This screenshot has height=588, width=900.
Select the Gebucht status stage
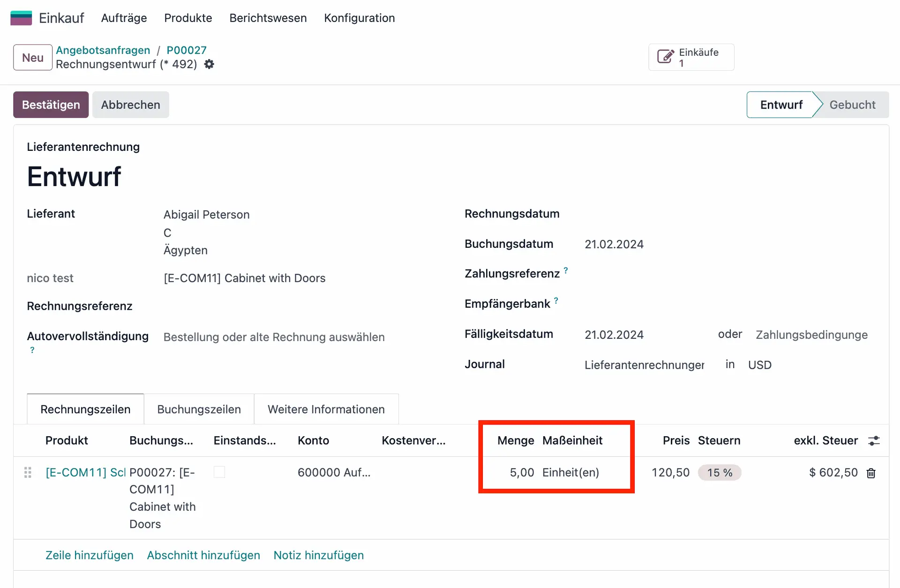[852, 104]
